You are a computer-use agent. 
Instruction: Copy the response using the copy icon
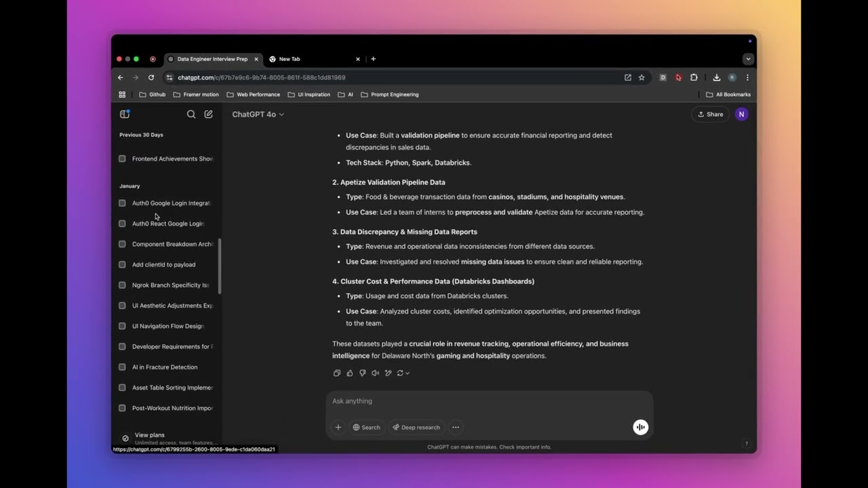(337, 373)
